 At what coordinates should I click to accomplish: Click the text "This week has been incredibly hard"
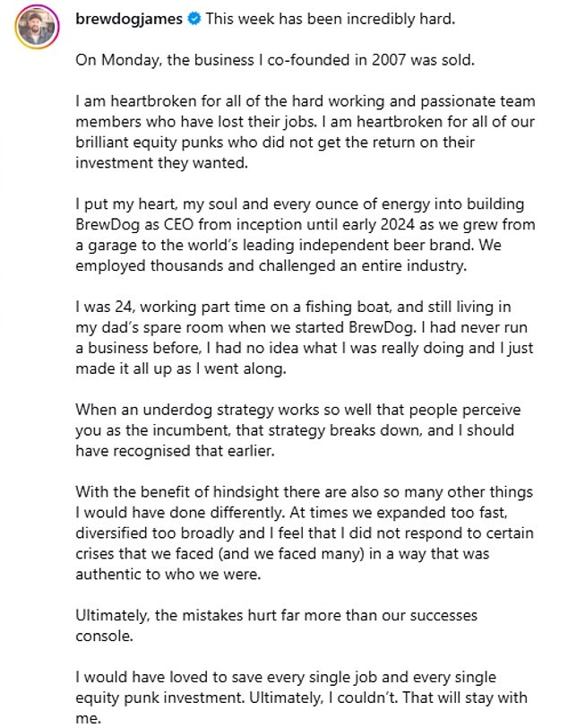[x=319, y=19]
